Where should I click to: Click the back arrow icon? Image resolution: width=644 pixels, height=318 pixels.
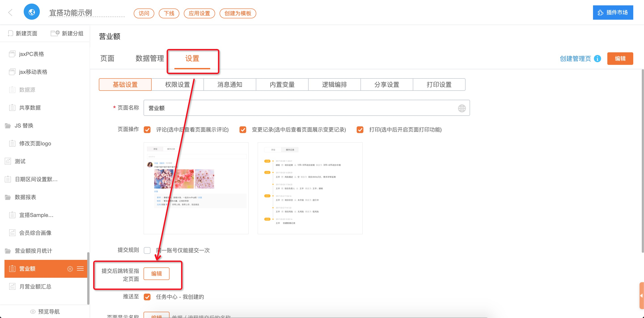(11, 13)
